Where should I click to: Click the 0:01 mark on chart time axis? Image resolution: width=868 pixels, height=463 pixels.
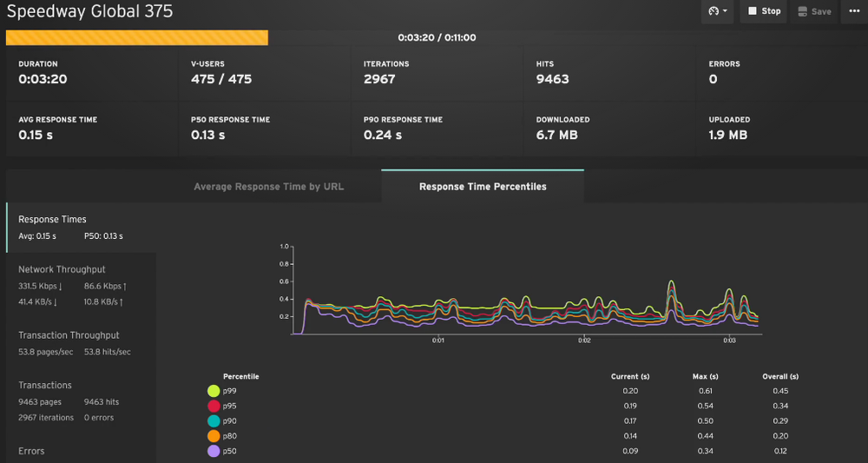click(438, 341)
